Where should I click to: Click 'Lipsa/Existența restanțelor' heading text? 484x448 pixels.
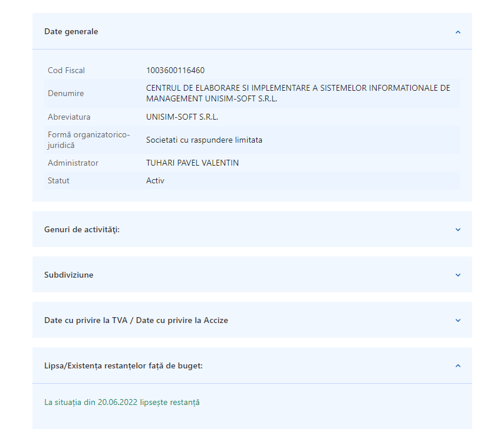click(x=124, y=366)
